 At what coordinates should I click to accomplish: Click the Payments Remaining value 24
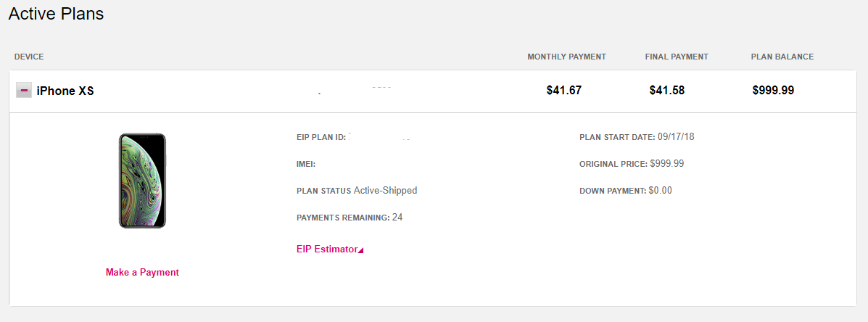pyautogui.click(x=397, y=217)
